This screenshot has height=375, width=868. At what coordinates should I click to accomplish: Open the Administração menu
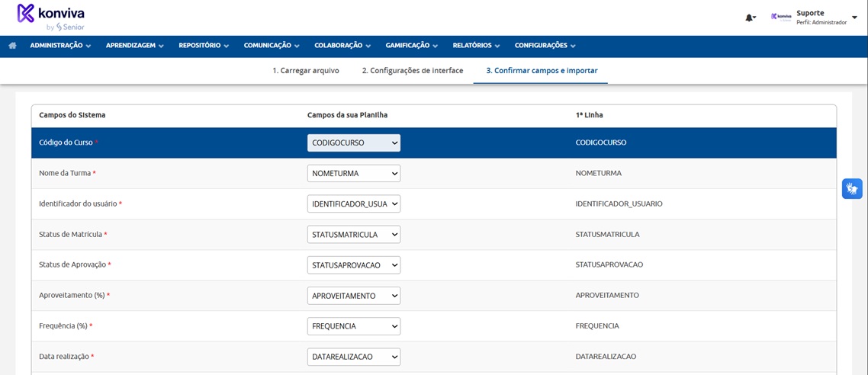(60, 46)
